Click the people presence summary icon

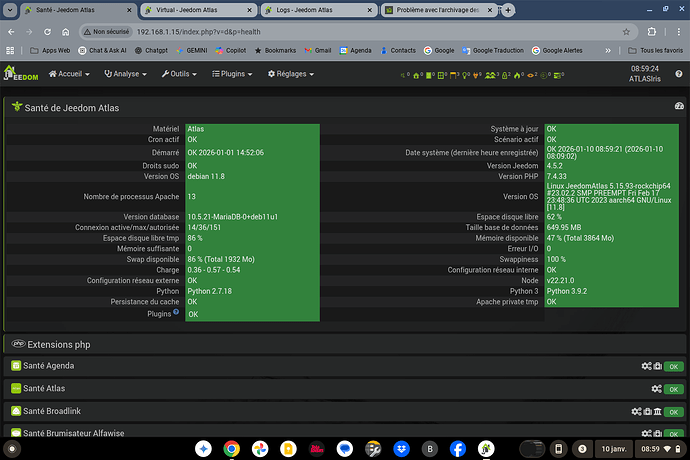tap(490, 75)
